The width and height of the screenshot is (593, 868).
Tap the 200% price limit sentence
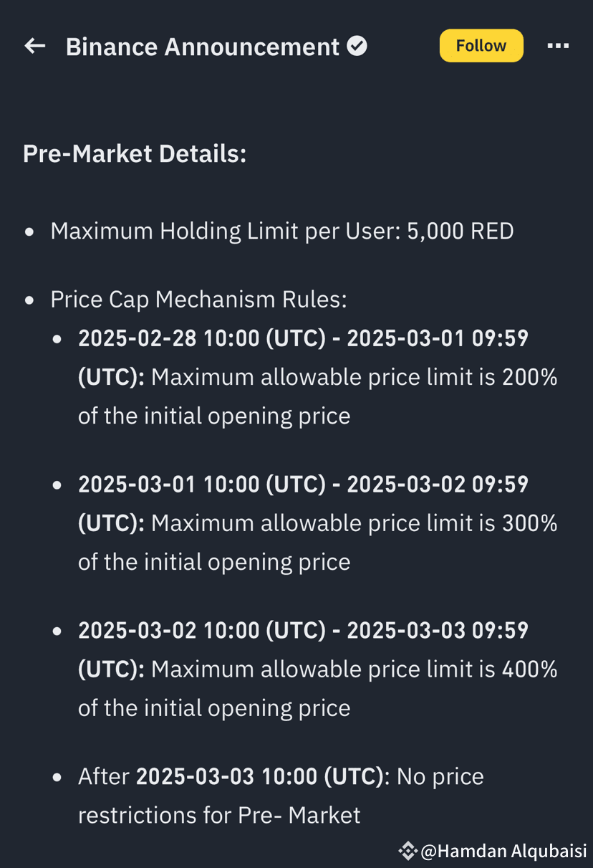tap(318, 396)
